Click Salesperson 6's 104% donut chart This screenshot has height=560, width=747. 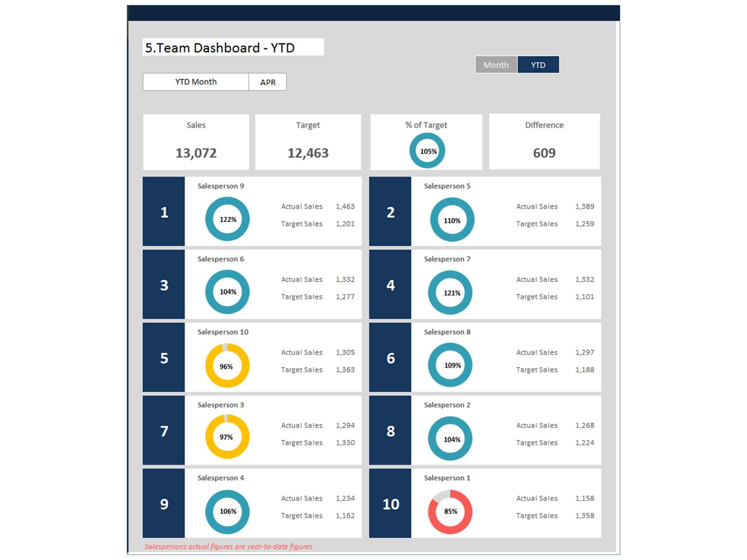click(x=227, y=292)
